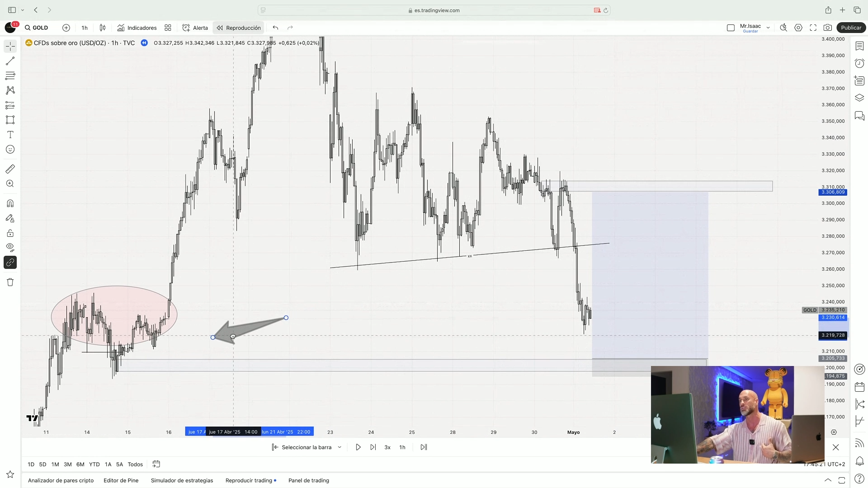Open chart settings gear icon
The image size is (868, 488).
(x=798, y=28)
